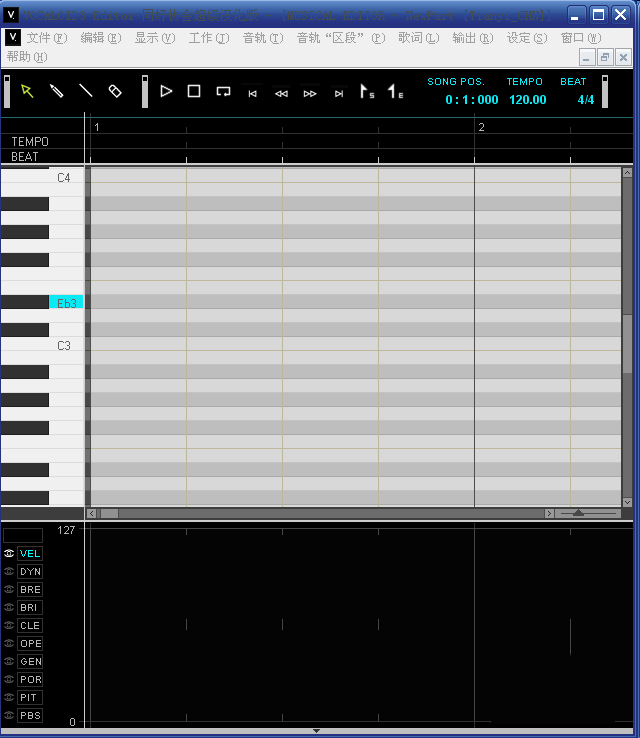Toggle eye icon next to BRE

[9, 589]
